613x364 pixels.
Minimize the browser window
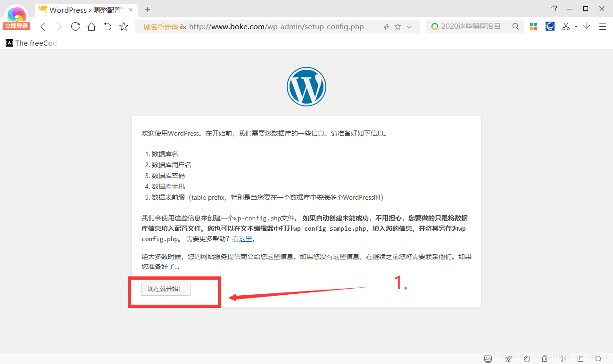[x=570, y=8]
